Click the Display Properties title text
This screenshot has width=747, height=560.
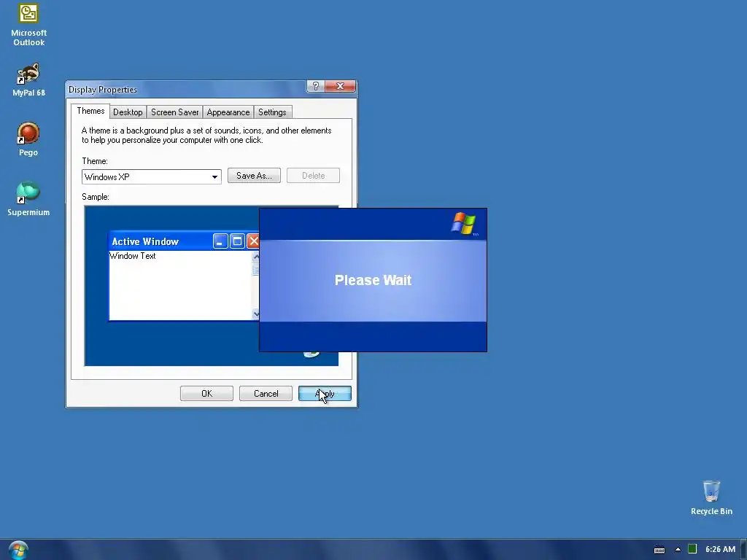pos(102,90)
